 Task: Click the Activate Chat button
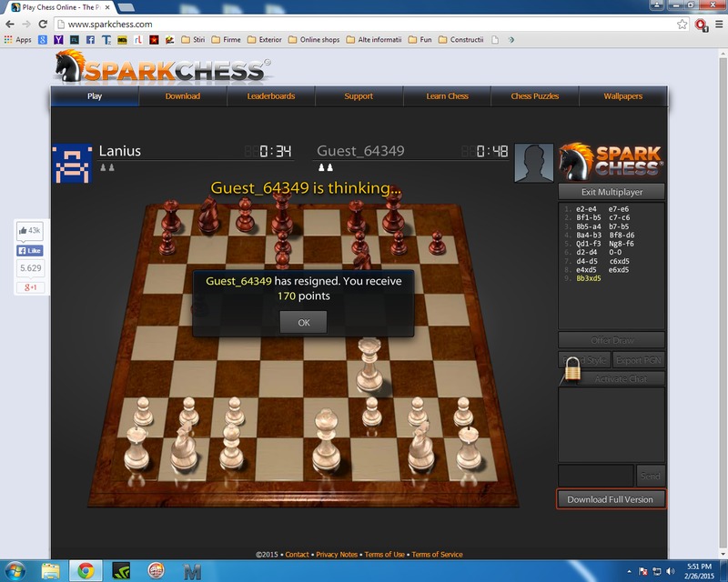(x=621, y=378)
